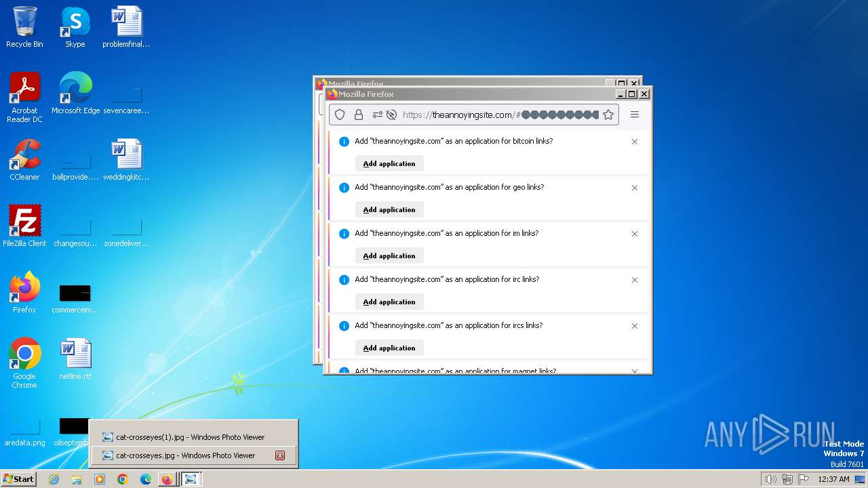Image resolution: width=868 pixels, height=488 pixels.
Task: Bookmark this page with the star icon
Action: click(608, 115)
